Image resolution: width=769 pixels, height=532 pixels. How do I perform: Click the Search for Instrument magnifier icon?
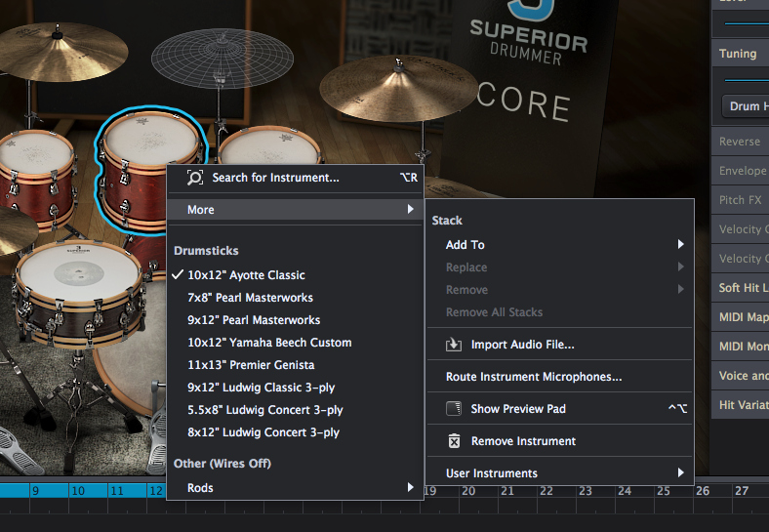195,178
